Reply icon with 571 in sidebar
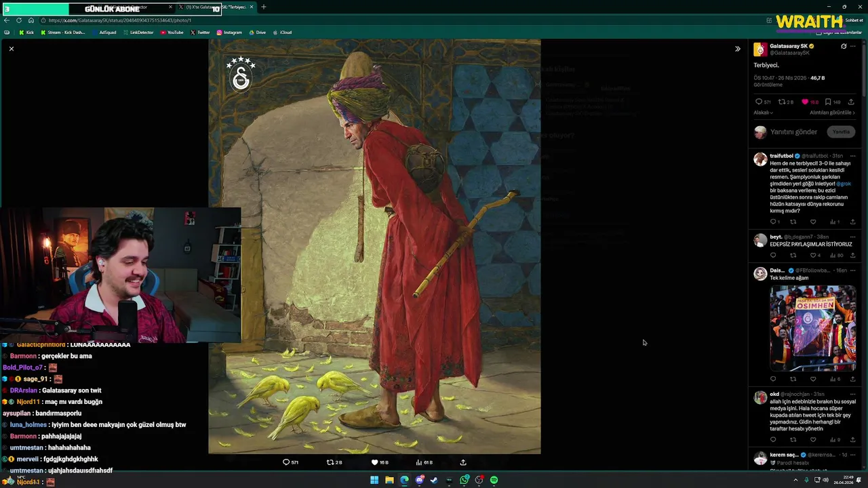Viewport: 868px width, 488px height. [759, 102]
